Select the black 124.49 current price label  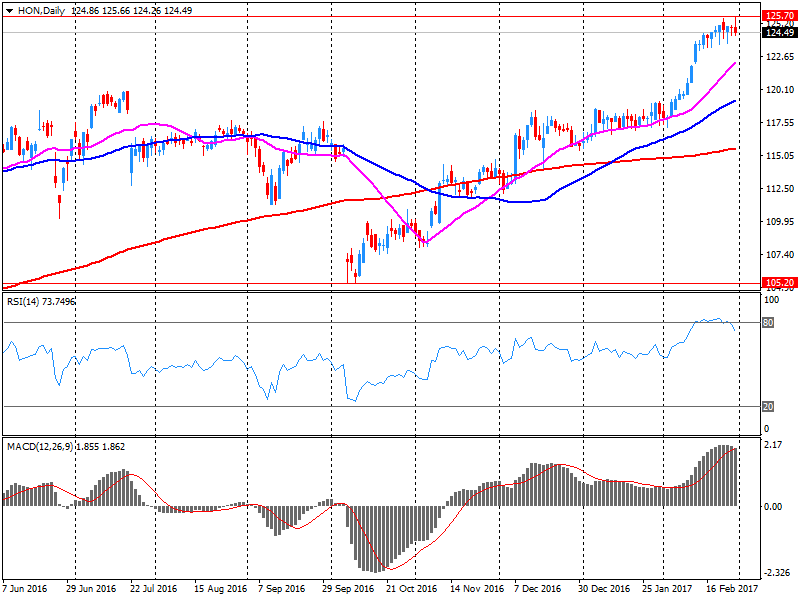[x=778, y=33]
